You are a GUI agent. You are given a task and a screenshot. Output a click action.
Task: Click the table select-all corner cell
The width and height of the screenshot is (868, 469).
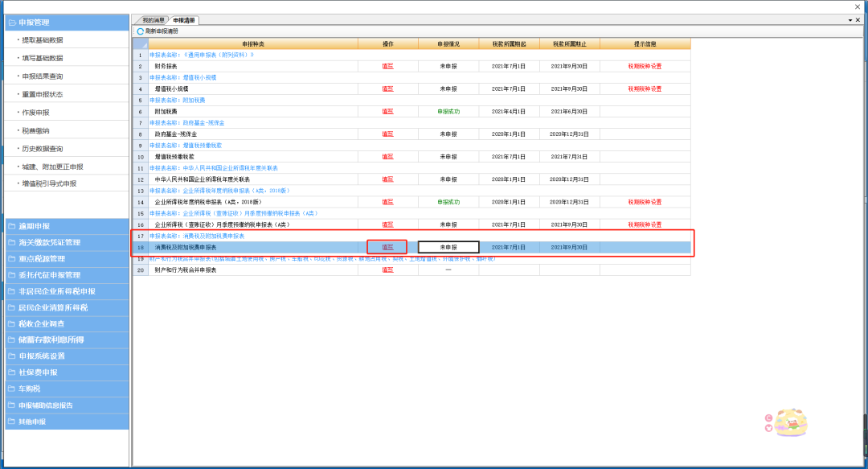tap(141, 43)
